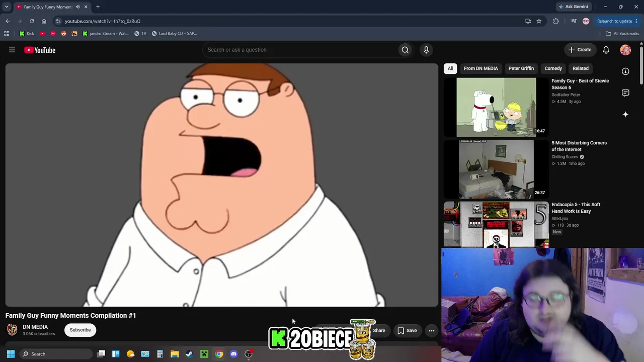Image resolution: width=644 pixels, height=362 pixels.
Task: Open the comments panel icon
Action: pos(625,93)
